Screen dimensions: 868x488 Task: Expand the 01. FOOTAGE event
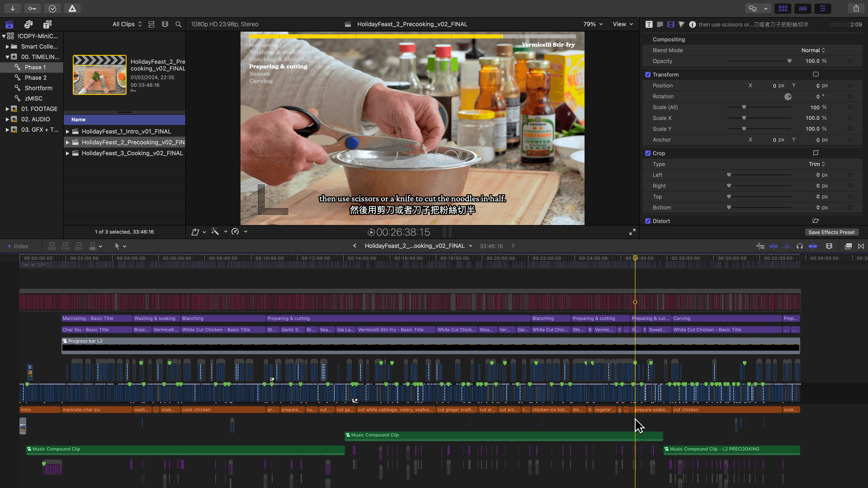[x=7, y=109]
